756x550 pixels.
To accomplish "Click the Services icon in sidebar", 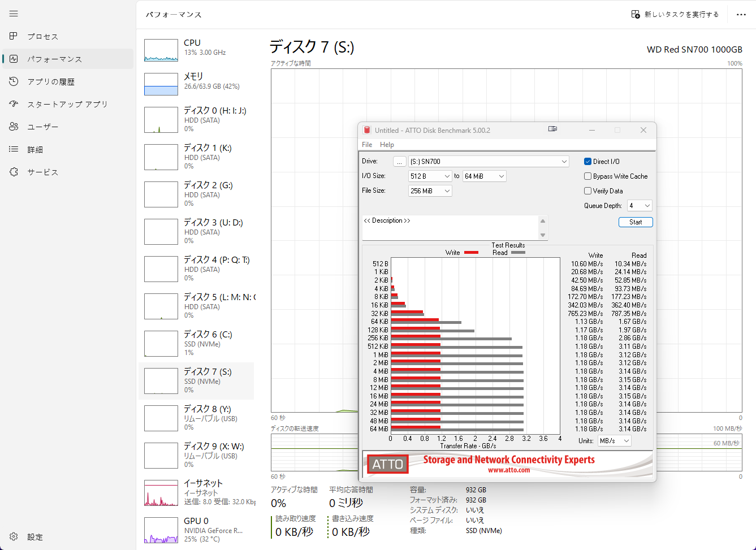I will [14, 172].
